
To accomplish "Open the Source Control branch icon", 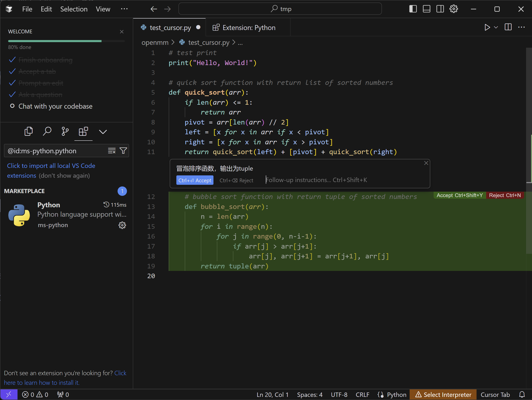I will [x=65, y=132].
